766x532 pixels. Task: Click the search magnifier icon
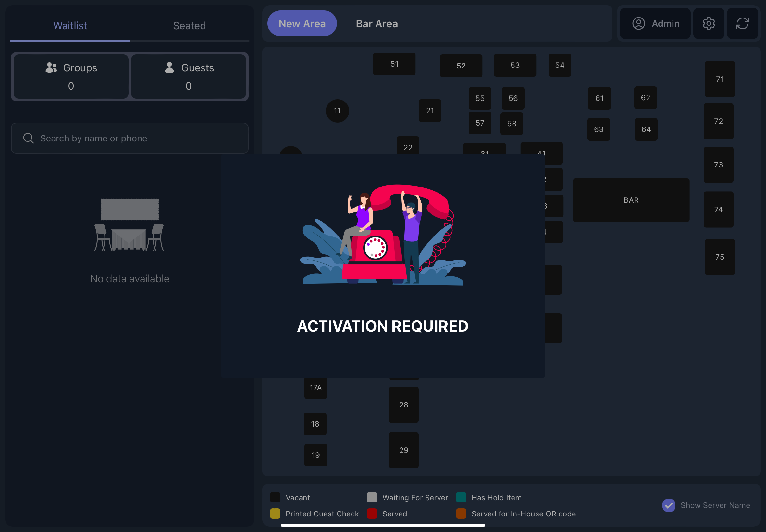coord(29,138)
